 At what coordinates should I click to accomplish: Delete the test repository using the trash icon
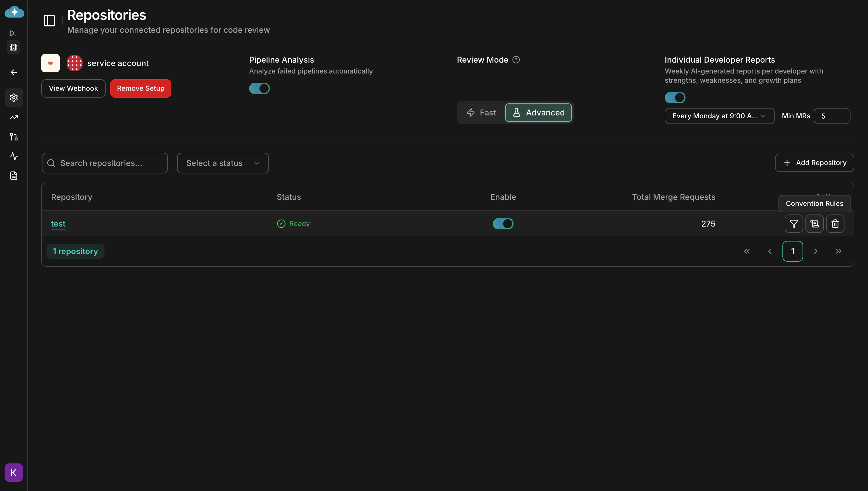click(835, 224)
